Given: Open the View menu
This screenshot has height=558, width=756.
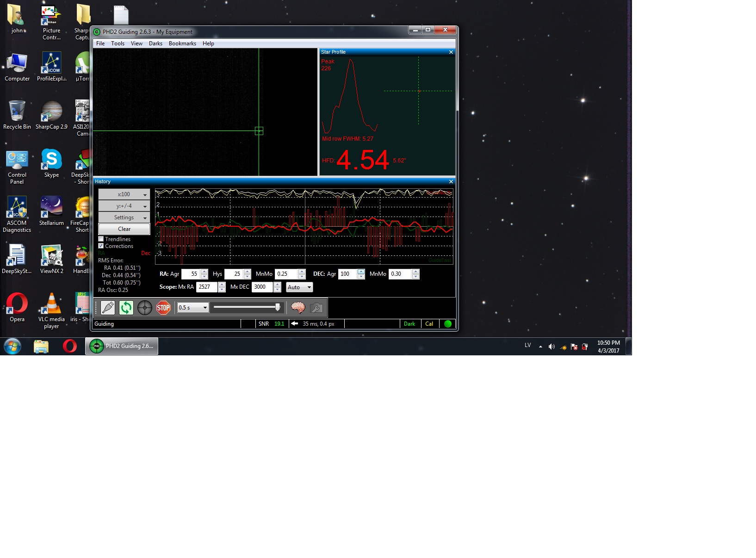Looking at the screenshot, I should [136, 43].
